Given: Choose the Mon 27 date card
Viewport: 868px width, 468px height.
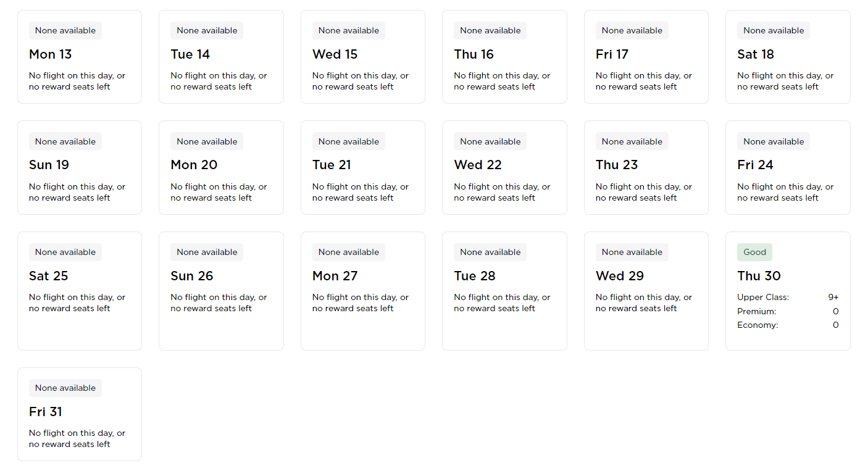Looking at the screenshot, I should pyautogui.click(x=362, y=291).
